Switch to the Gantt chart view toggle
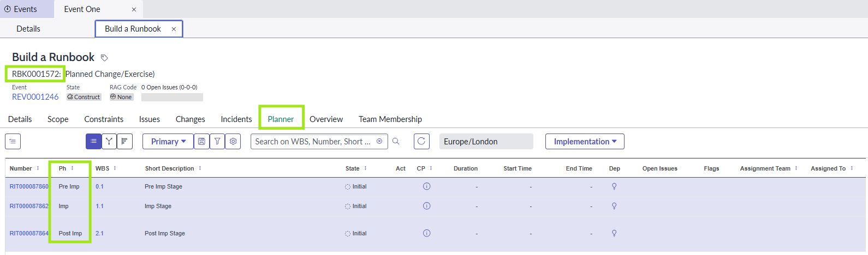The width and height of the screenshot is (868, 255). click(124, 142)
